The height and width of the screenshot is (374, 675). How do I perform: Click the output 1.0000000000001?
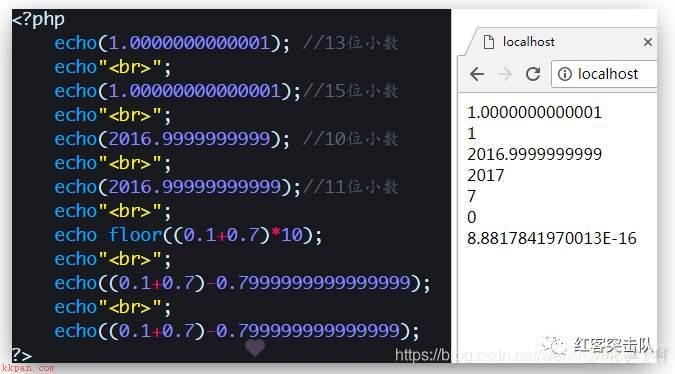tap(534, 112)
